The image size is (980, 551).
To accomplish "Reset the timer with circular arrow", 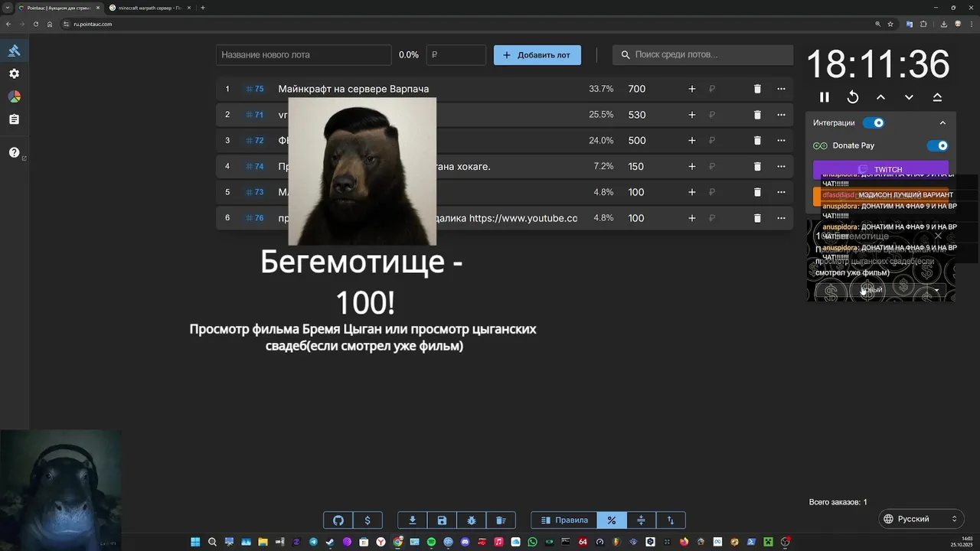I will (x=853, y=97).
